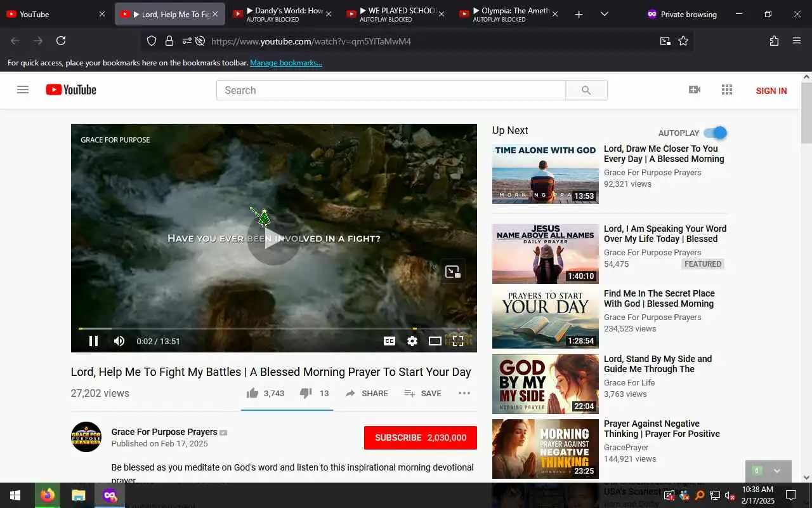812x508 pixels.
Task: Click the YouTube logo
Action: 71,90
